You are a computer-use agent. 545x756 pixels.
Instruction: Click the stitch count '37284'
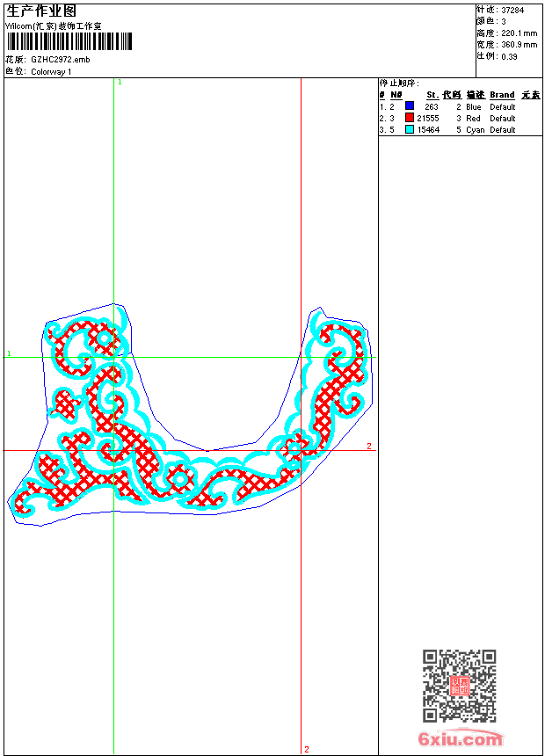tap(512, 11)
